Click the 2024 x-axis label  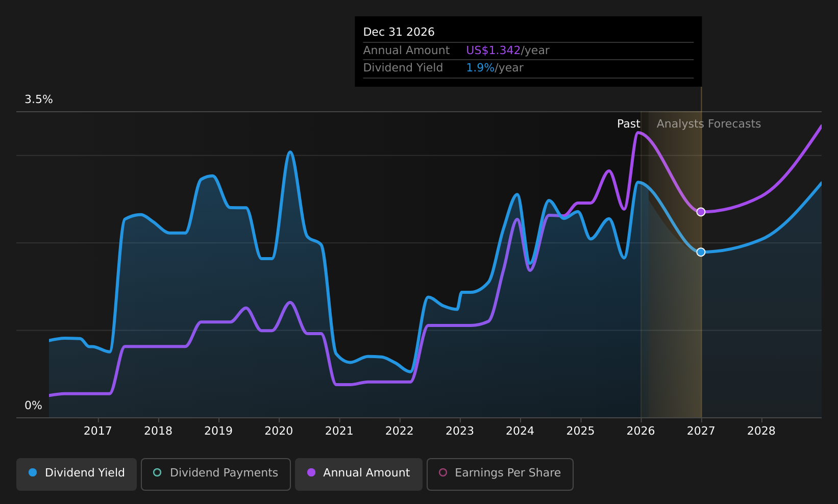(x=520, y=431)
